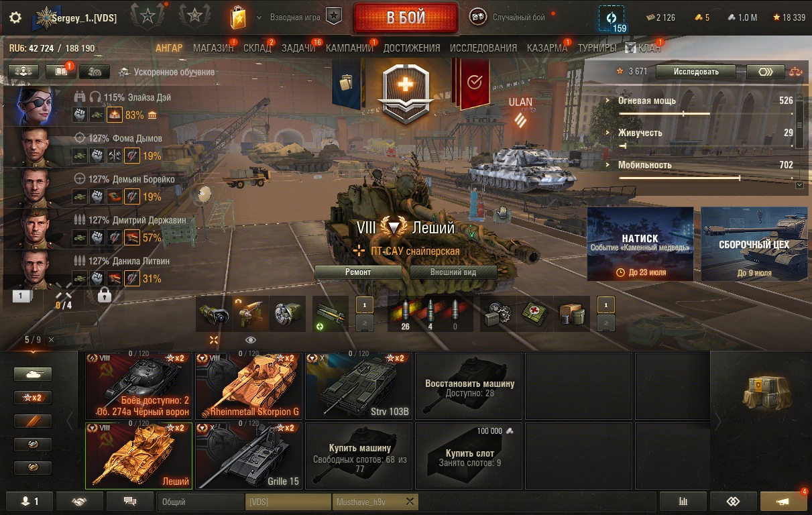Expand the vehicle parameters panel arrow
The image size is (812, 515).
click(799, 184)
